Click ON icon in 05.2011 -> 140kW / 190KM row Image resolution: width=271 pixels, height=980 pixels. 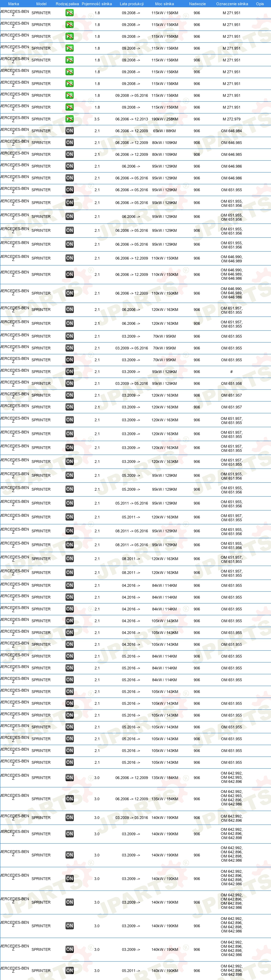70,971
